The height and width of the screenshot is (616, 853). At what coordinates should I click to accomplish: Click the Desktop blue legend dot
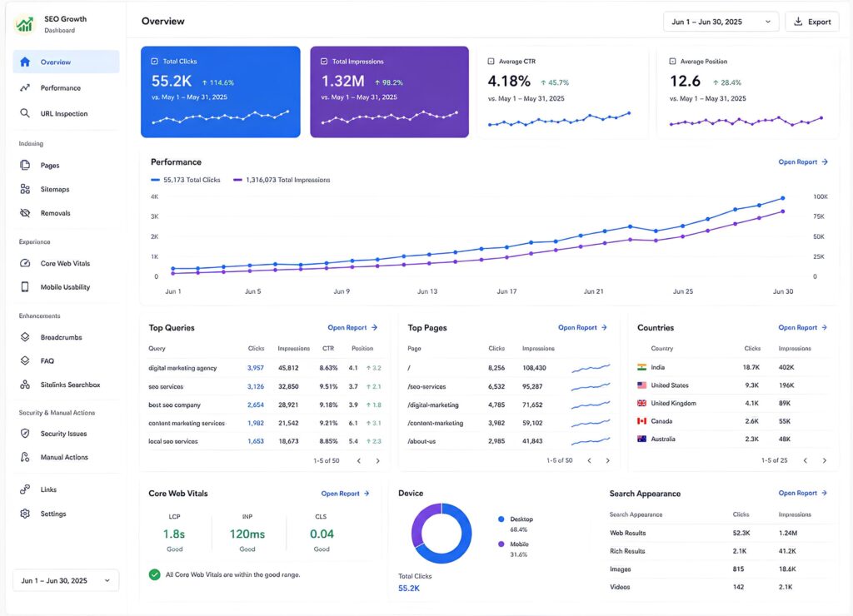(x=501, y=519)
